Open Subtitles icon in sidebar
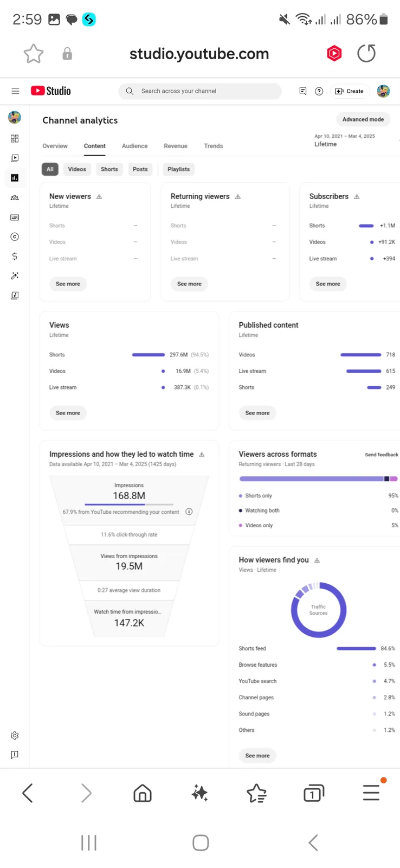The width and height of the screenshot is (400, 868). [15, 218]
